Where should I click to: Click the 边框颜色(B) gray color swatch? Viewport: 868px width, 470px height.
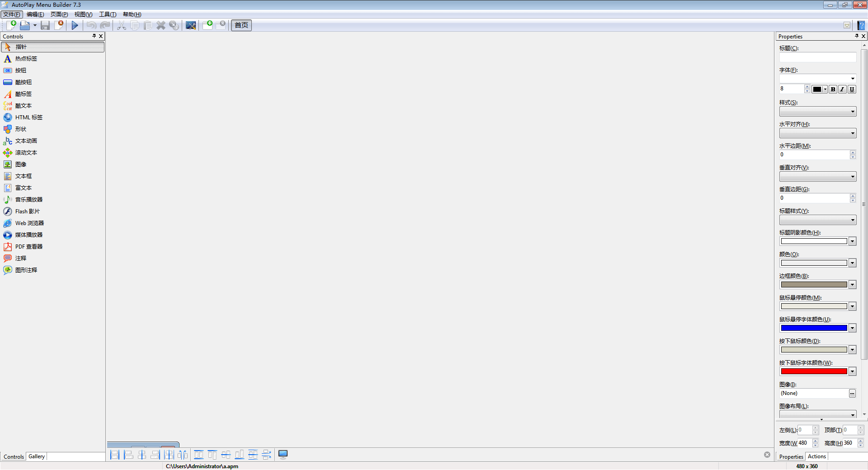814,285
